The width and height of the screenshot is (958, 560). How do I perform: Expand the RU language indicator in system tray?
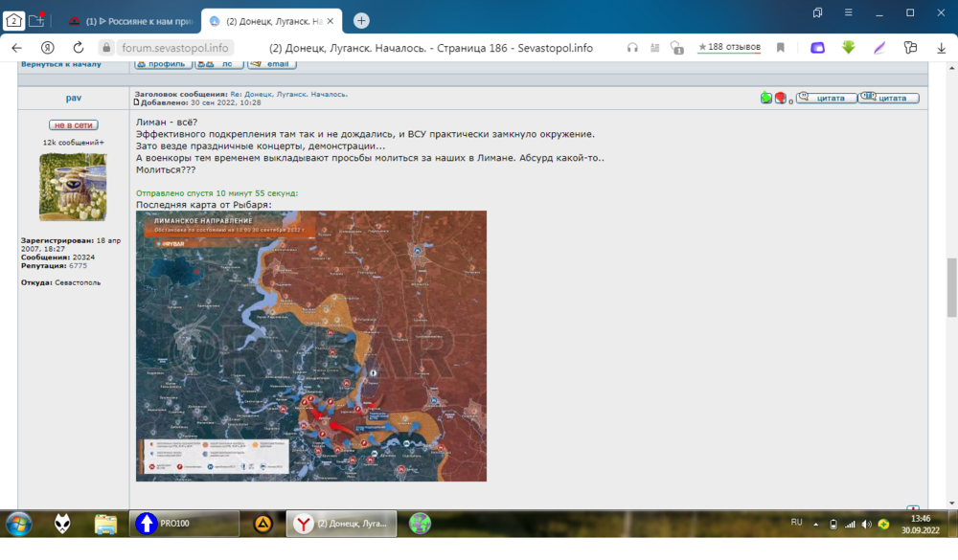pyautogui.click(x=796, y=524)
